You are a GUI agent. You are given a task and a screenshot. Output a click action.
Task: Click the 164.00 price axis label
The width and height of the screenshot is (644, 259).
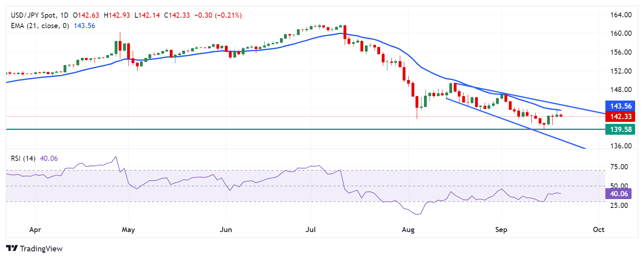point(621,15)
